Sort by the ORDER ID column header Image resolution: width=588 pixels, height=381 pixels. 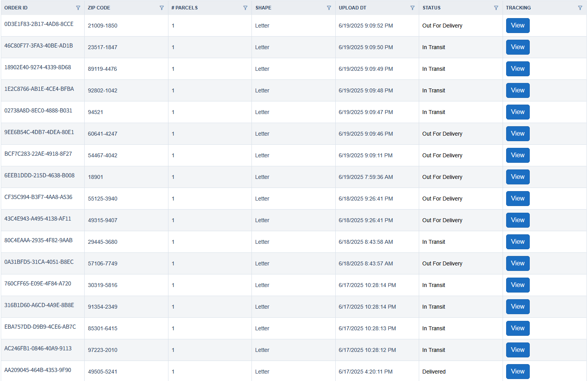click(x=16, y=8)
